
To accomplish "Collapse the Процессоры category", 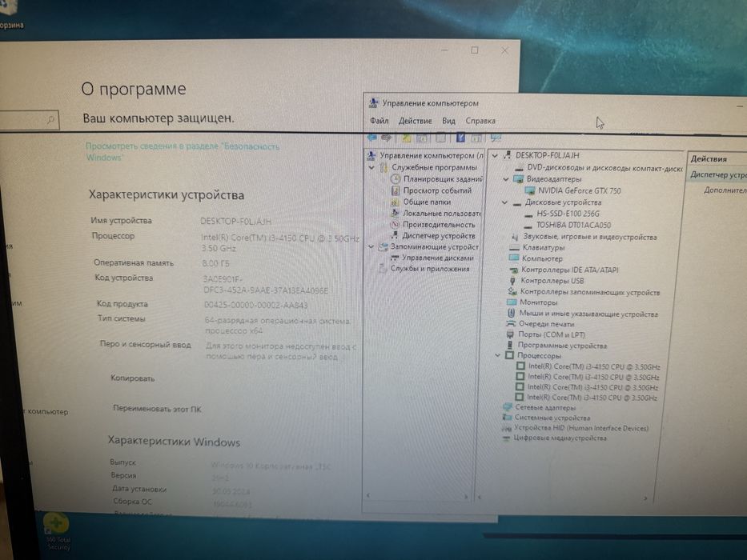I will pyautogui.click(x=498, y=355).
